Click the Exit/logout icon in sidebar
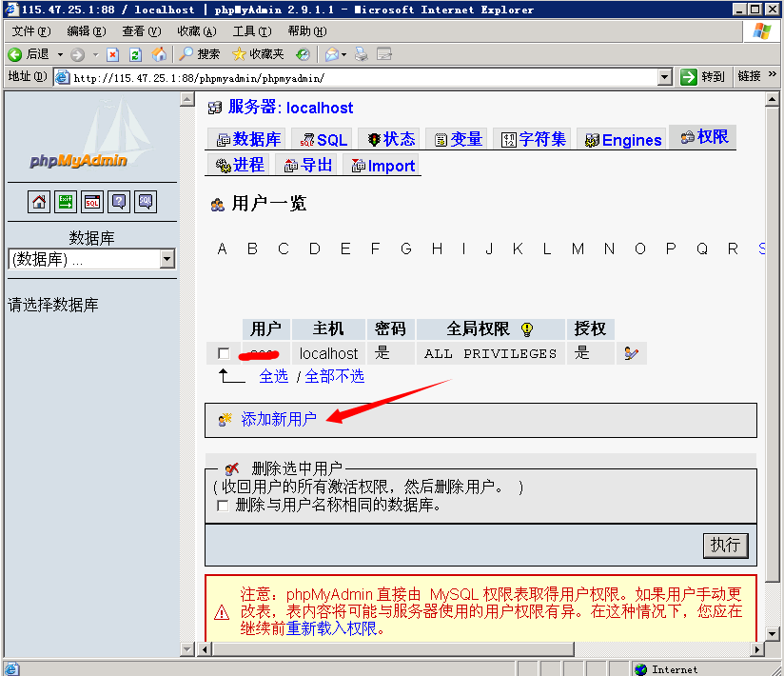 click(x=66, y=202)
